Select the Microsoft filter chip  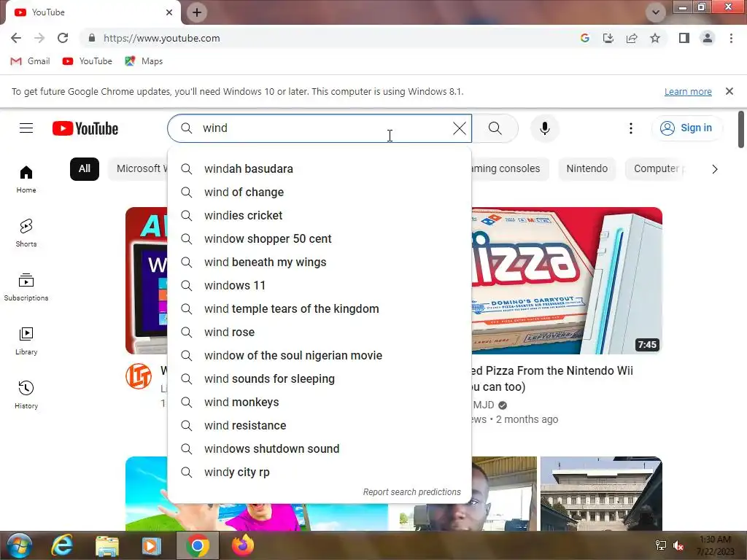point(139,168)
